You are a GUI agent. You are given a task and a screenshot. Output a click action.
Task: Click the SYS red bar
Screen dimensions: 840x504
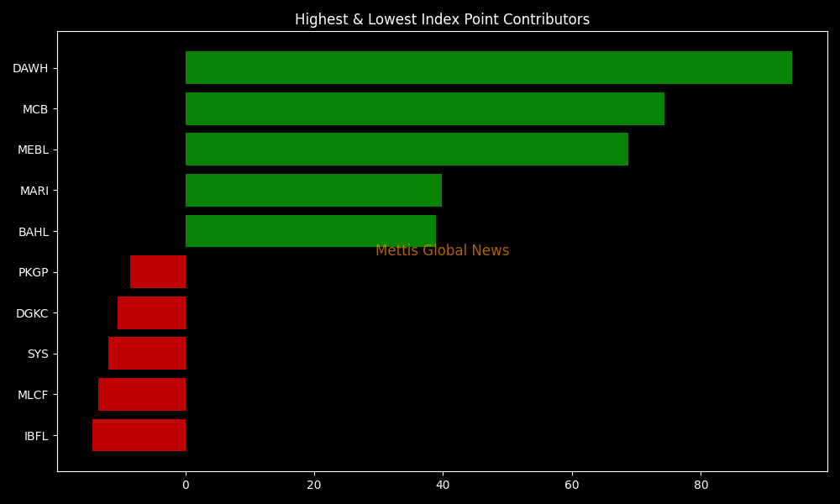147,354
